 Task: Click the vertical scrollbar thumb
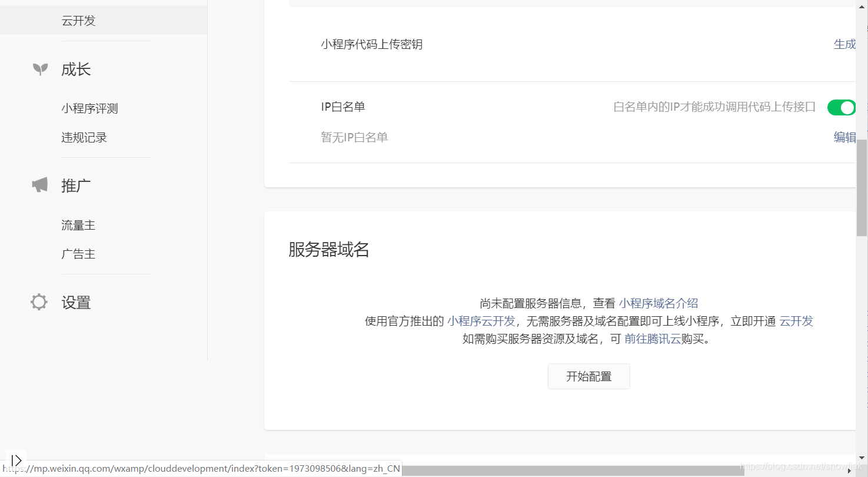point(862,187)
